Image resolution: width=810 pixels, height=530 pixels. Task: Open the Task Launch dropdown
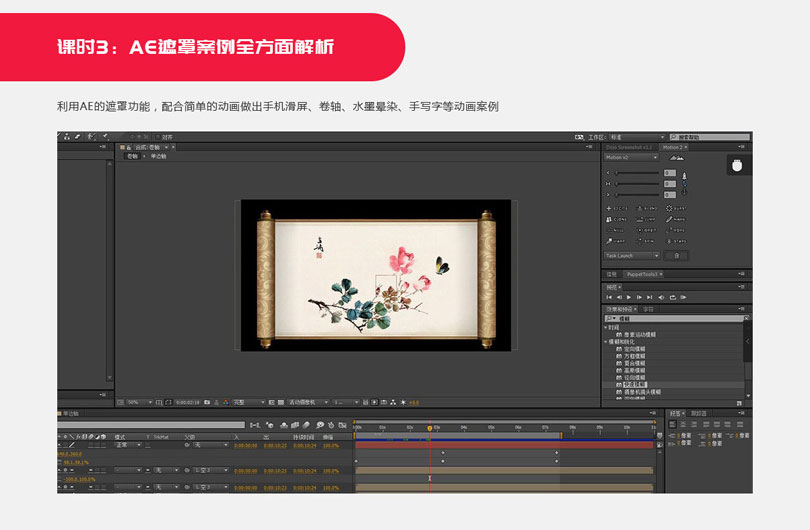[x=632, y=256]
